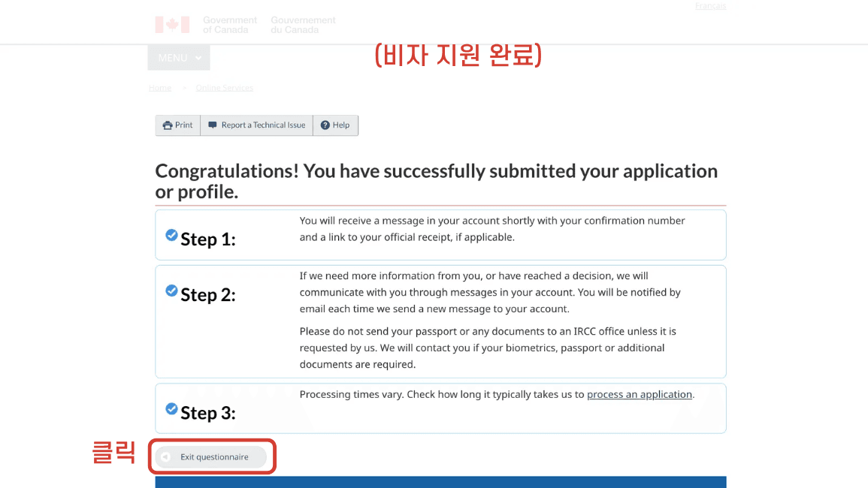Click the speech bubble icon for technical issues
868x488 pixels.
(213, 125)
